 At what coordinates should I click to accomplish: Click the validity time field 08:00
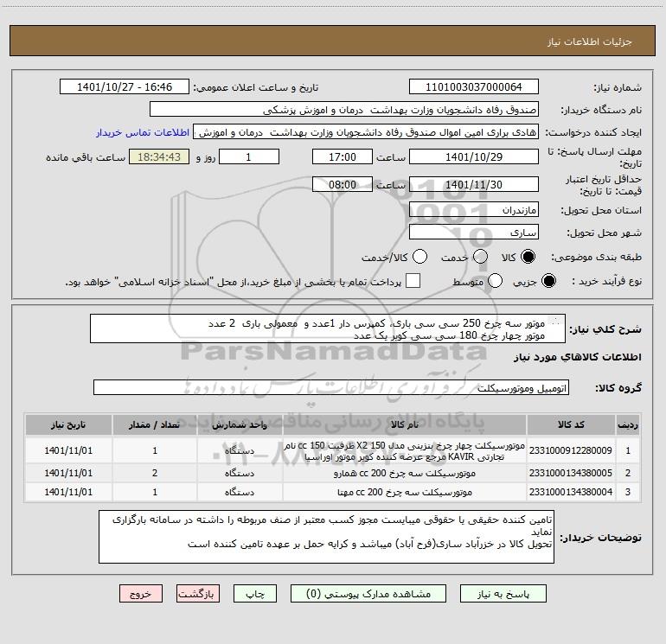click(x=343, y=185)
